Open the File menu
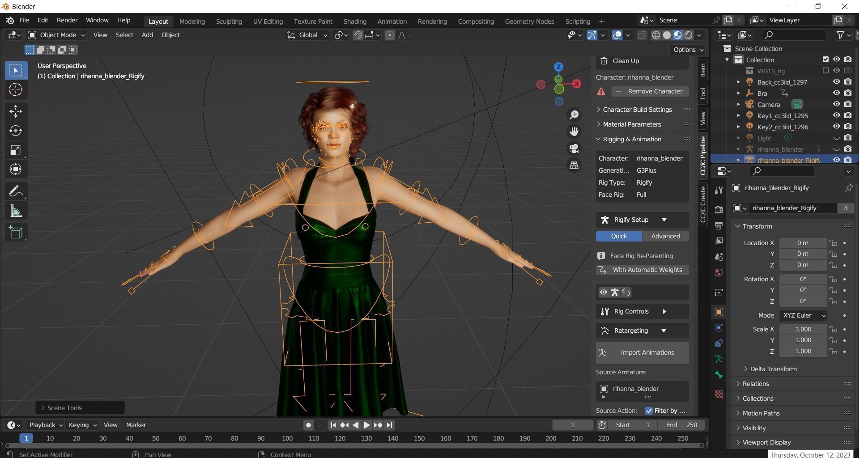868x458 pixels. [24, 21]
